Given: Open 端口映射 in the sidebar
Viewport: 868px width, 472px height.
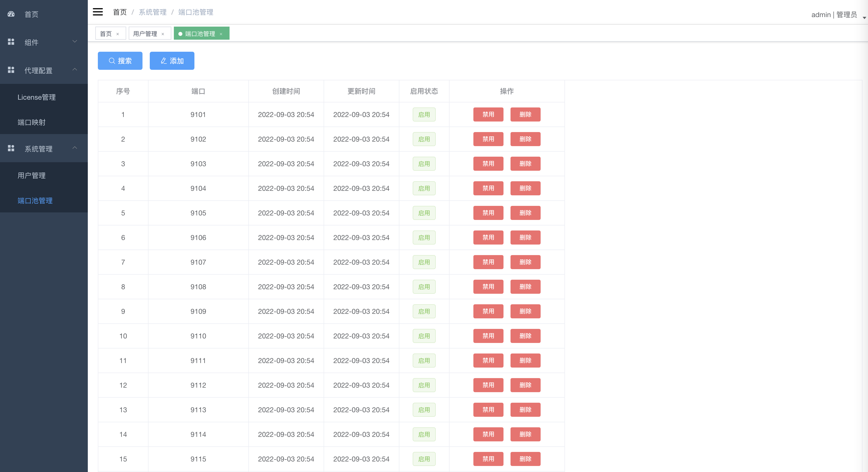Looking at the screenshot, I should click(44, 122).
